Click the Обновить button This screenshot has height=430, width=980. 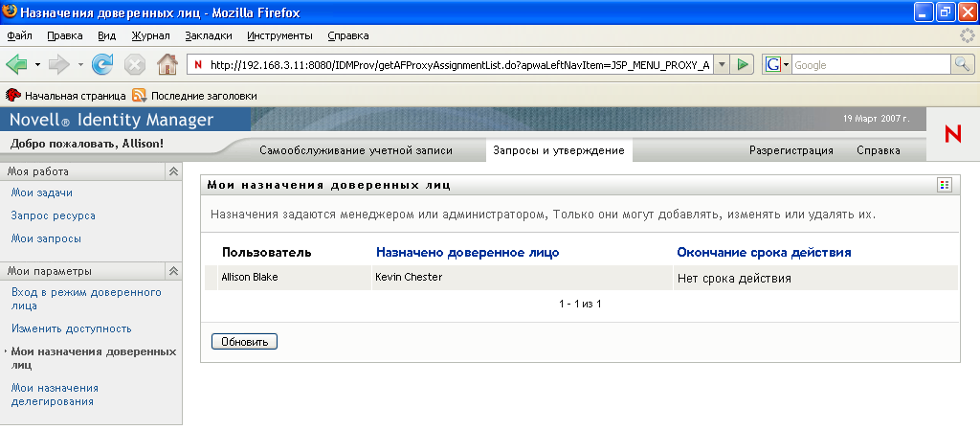point(244,342)
